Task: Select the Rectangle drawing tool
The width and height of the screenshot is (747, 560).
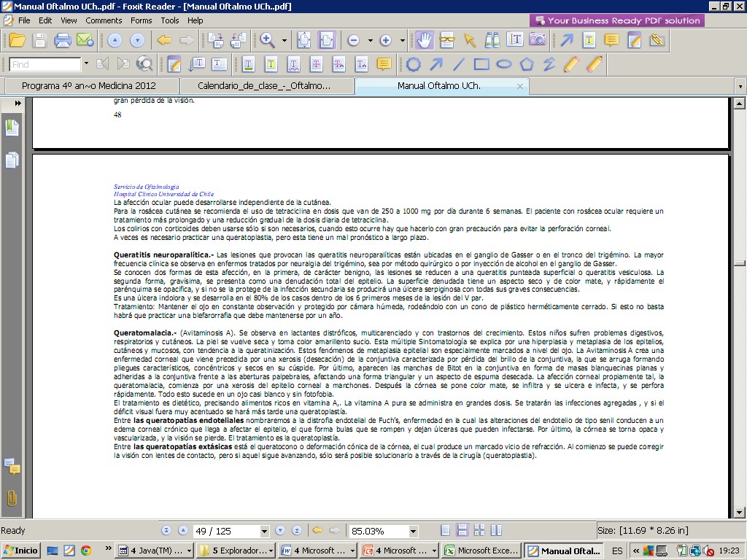Action: click(481, 64)
